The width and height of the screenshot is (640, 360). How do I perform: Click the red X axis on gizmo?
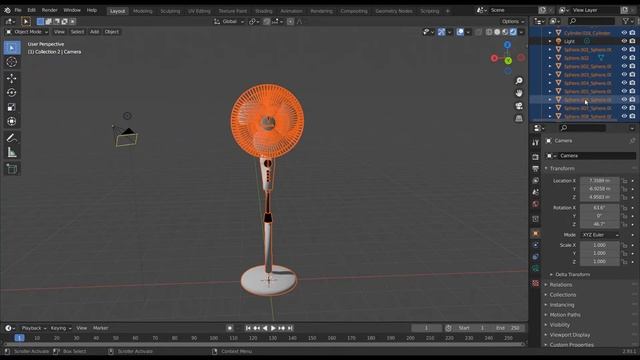tap(494, 58)
